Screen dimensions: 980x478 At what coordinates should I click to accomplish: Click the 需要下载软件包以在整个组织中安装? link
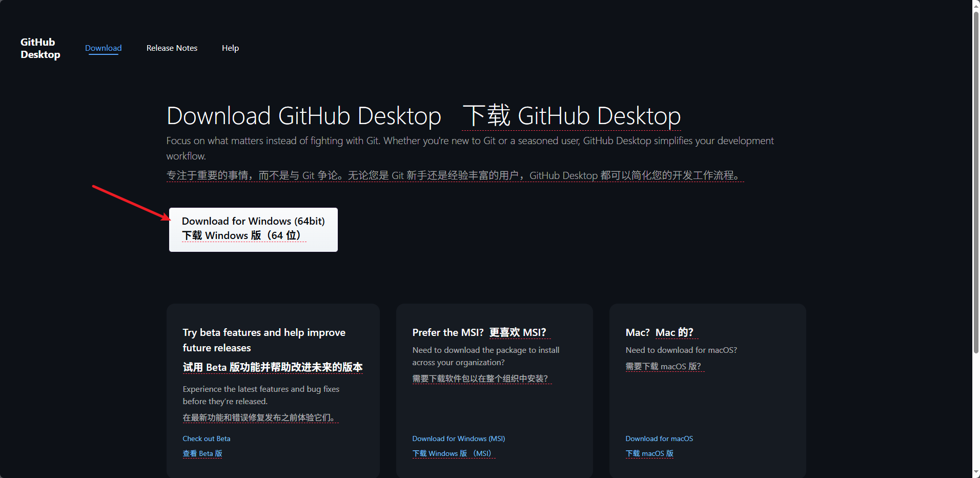481,378
